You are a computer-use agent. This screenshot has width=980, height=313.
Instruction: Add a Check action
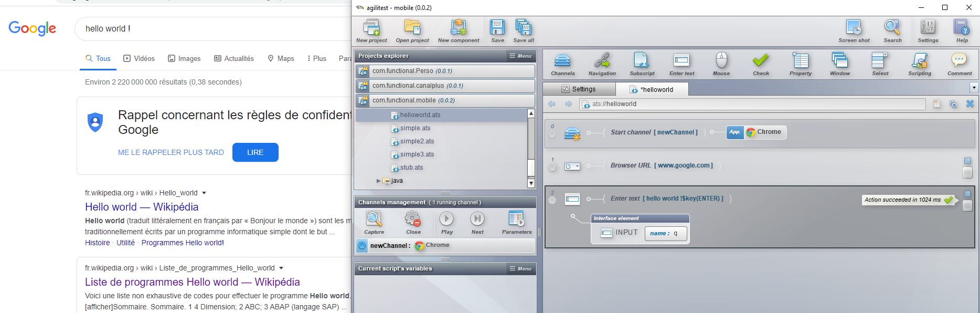[761, 64]
